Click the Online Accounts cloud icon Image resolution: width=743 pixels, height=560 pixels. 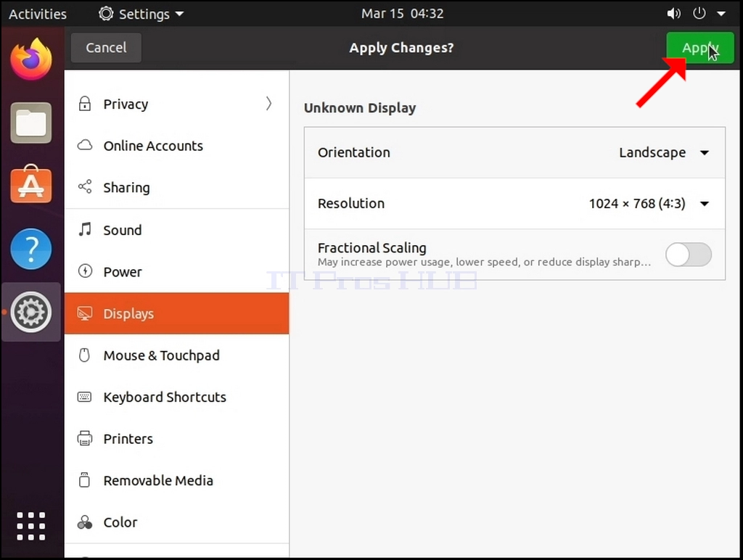(x=85, y=145)
